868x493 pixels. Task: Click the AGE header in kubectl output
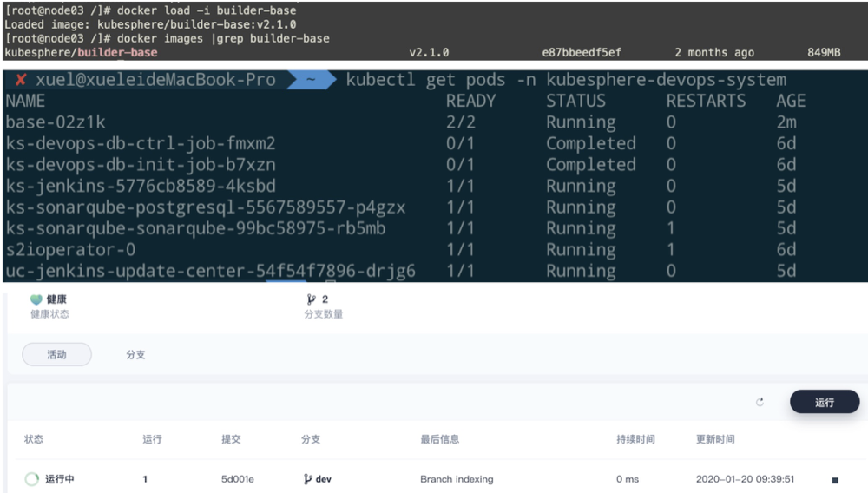pos(791,102)
